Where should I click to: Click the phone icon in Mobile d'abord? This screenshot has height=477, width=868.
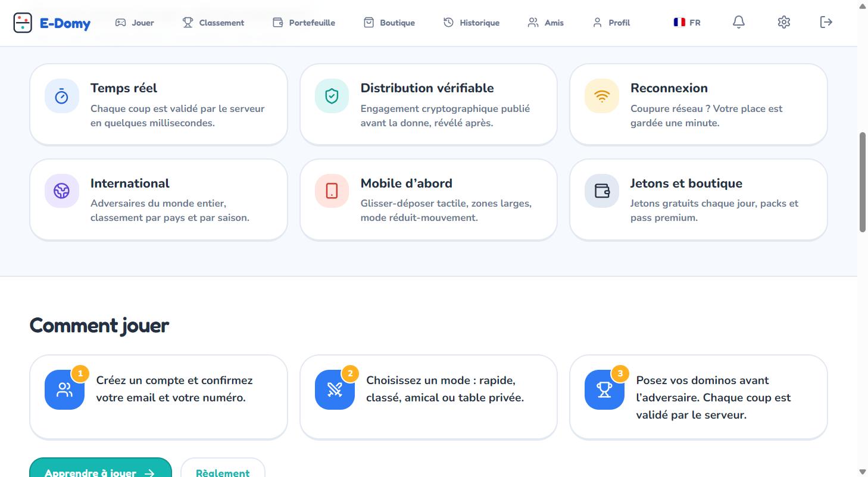332,191
